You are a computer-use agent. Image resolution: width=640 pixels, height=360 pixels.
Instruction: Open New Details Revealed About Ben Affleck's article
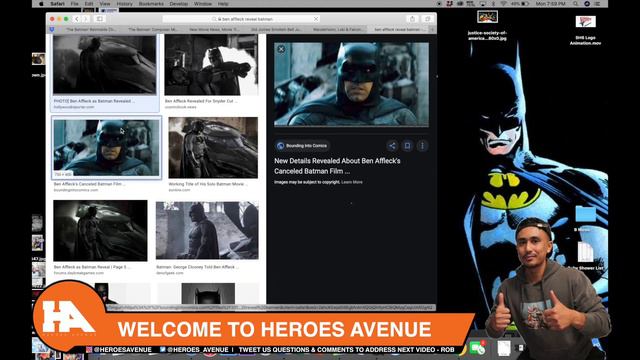click(x=337, y=166)
